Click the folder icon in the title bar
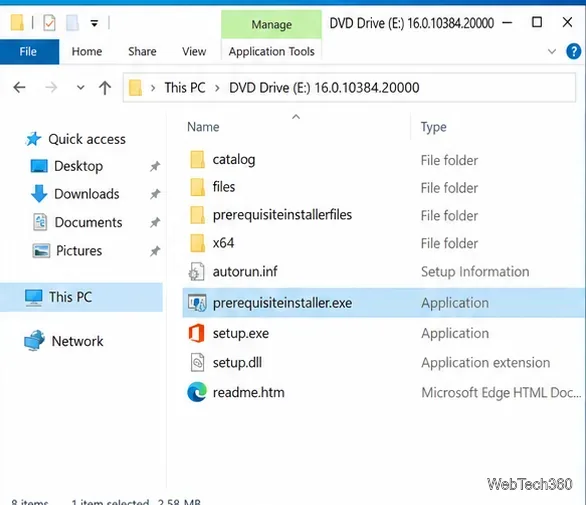 (x=17, y=23)
